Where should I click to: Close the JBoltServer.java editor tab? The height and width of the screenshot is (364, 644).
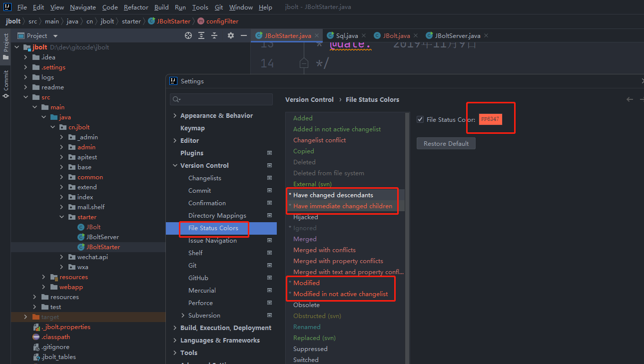486,35
